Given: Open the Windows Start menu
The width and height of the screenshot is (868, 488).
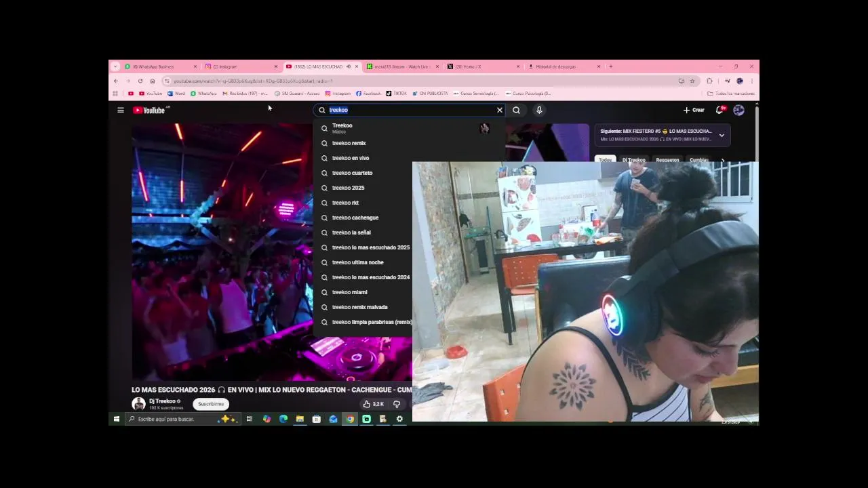Looking at the screenshot, I should point(116,419).
